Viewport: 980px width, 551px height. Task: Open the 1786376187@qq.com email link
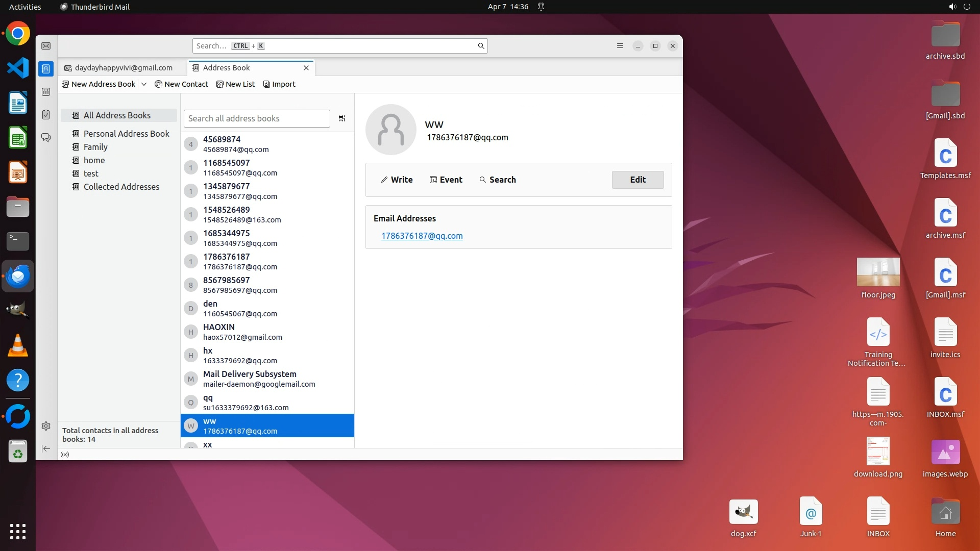click(422, 236)
